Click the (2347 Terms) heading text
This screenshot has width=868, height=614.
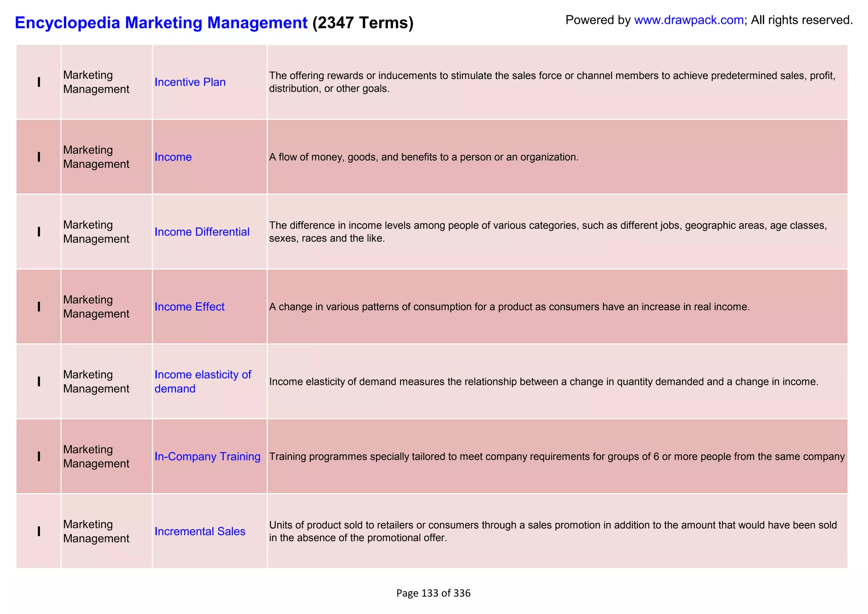[x=363, y=22]
